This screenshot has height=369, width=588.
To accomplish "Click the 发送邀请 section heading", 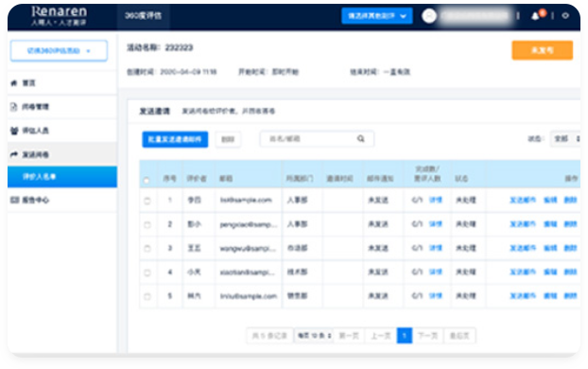I will [154, 111].
